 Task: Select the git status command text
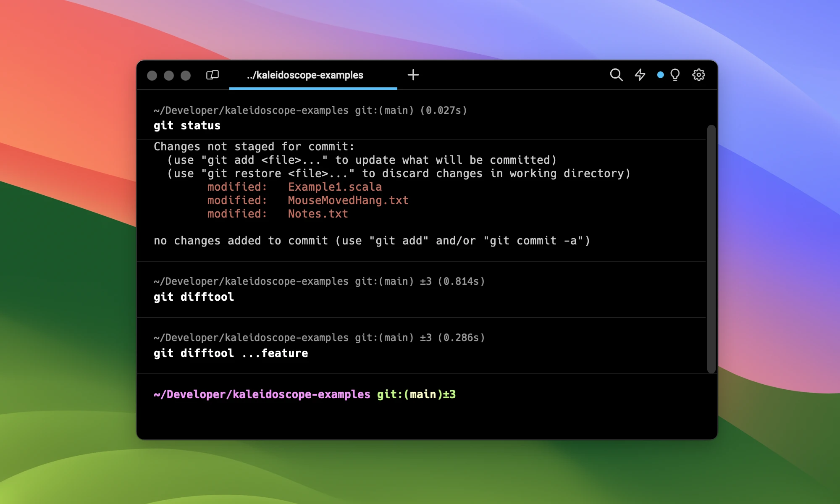point(186,125)
